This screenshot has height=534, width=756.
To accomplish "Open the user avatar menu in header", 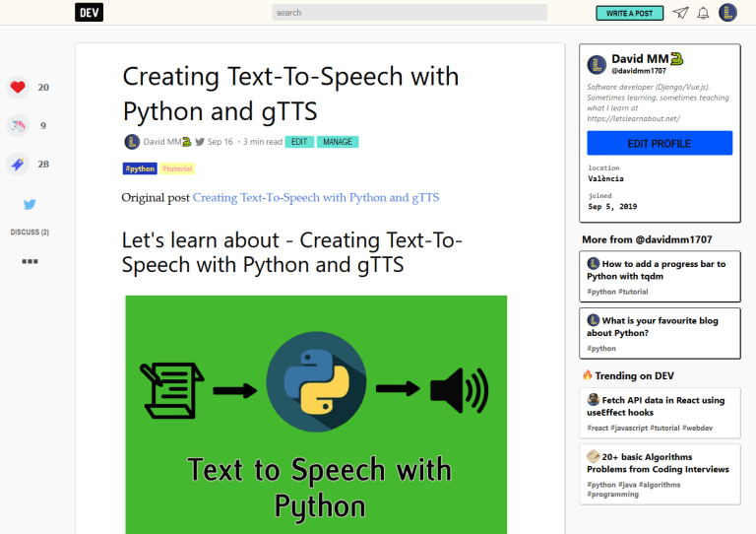I will [727, 13].
